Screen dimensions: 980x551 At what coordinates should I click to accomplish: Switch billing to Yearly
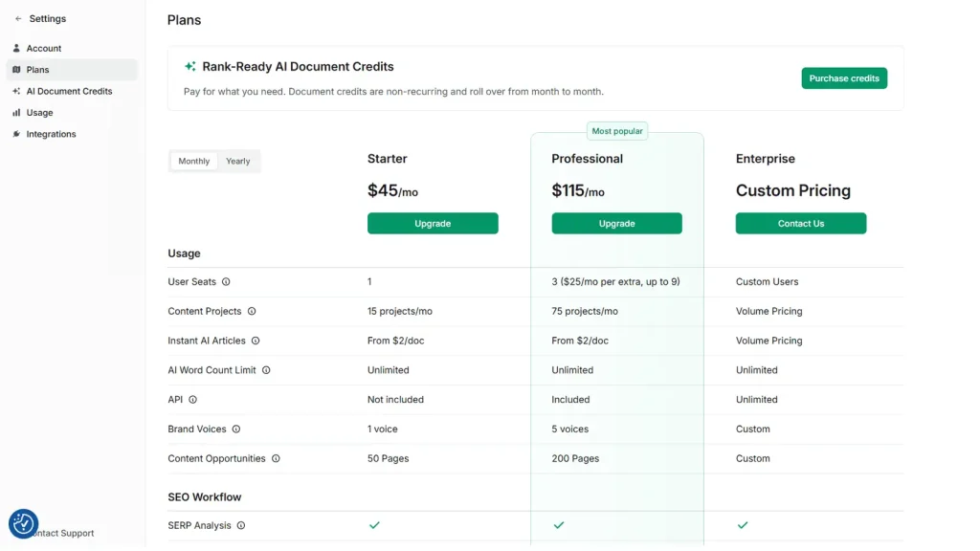[237, 162]
